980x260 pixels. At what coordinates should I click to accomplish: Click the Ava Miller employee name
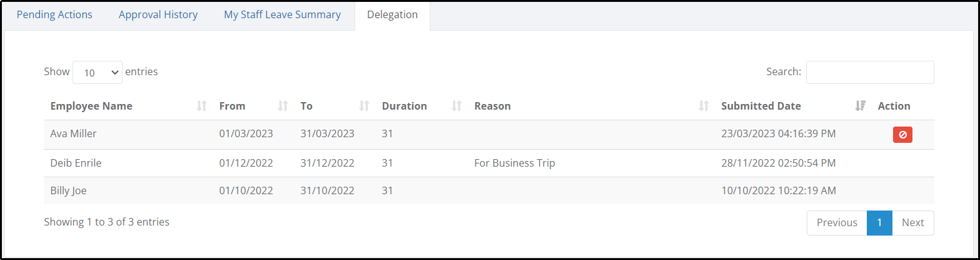coord(74,133)
